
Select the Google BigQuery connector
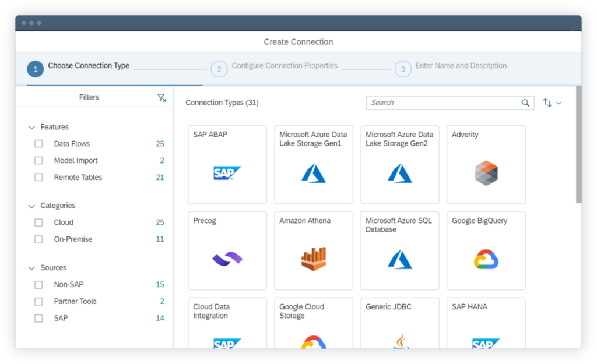tap(486, 250)
